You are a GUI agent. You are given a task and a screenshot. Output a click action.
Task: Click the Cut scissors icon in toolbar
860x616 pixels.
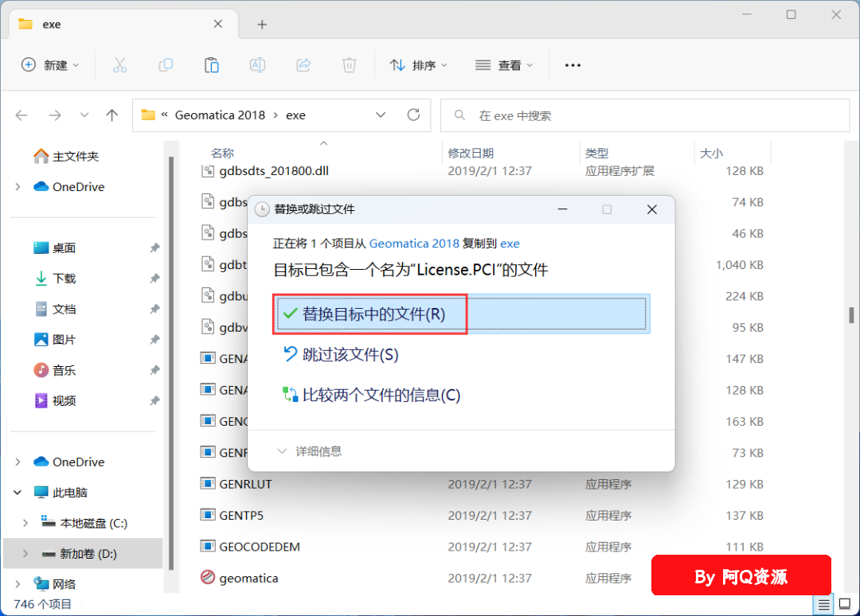click(x=119, y=65)
